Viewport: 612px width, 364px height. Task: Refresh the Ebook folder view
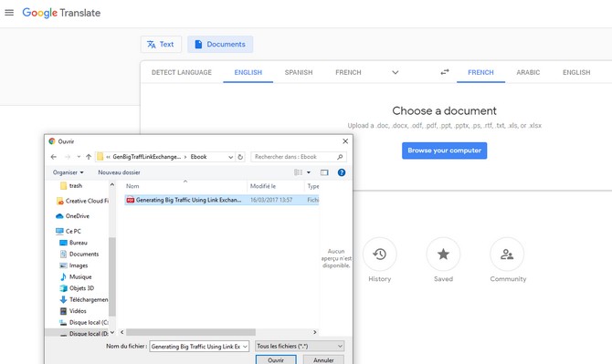click(x=240, y=157)
